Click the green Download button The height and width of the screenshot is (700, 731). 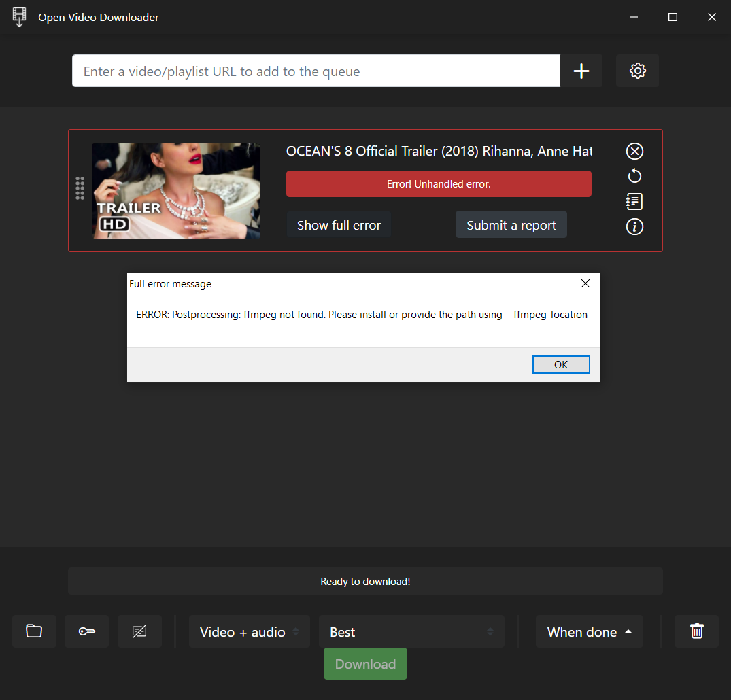point(366,664)
